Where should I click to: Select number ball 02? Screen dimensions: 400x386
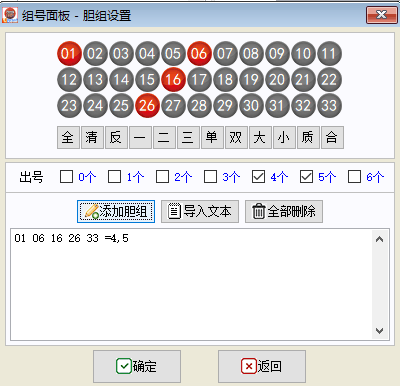[x=95, y=53]
